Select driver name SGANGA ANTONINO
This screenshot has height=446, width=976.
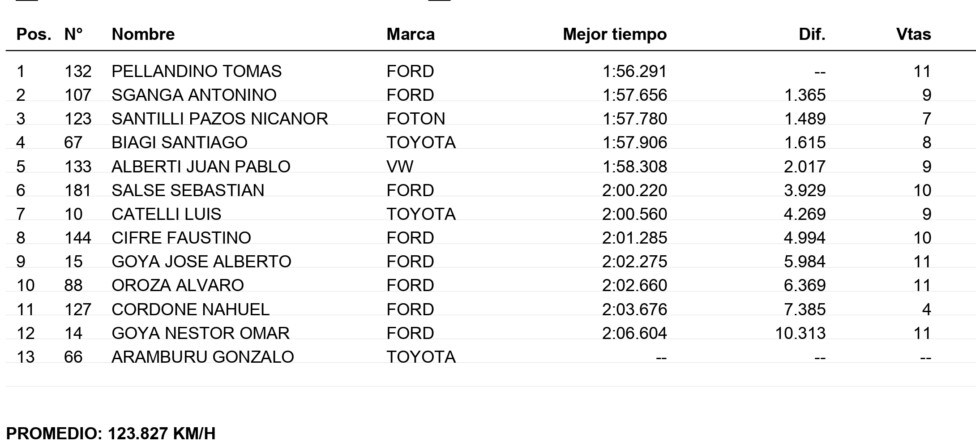[194, 95]
